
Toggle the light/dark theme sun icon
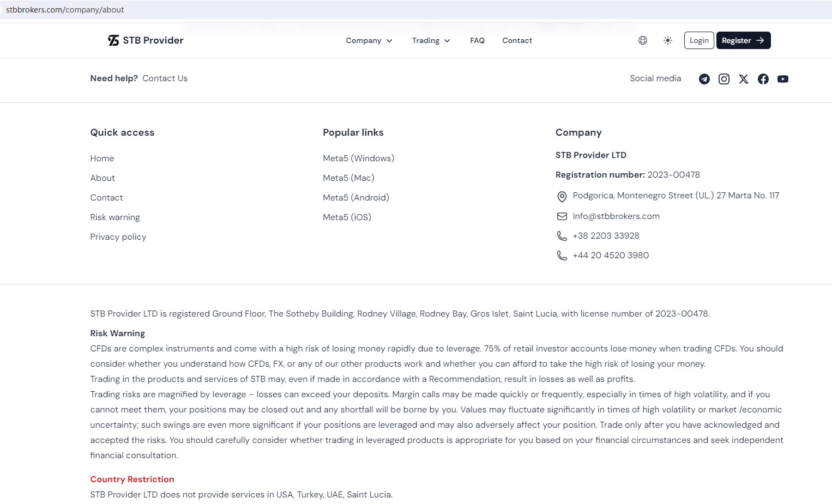point(668,40)
